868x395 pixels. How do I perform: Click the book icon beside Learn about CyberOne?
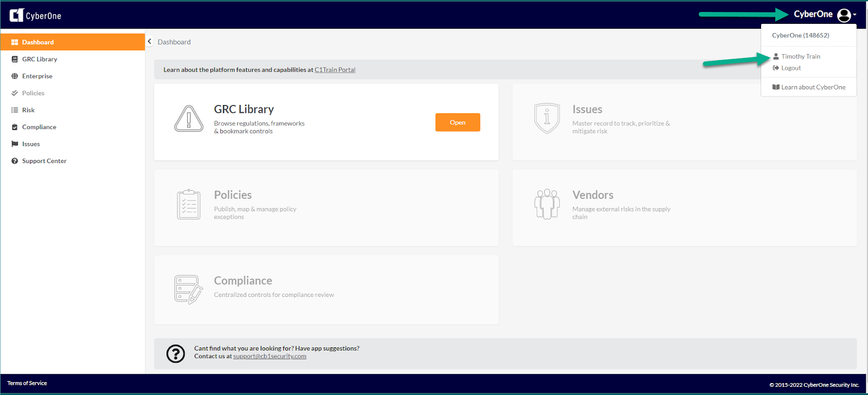click(x=776, y=87)
